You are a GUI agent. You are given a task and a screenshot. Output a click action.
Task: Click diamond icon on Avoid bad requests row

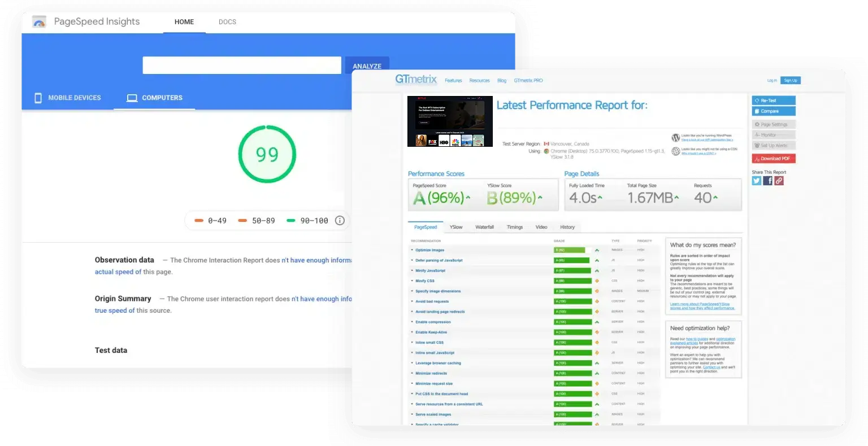[x=597, y=301]
